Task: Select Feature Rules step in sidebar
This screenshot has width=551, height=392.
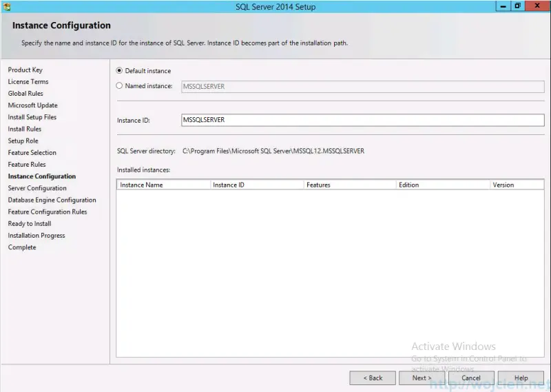Action: [27, 165]
